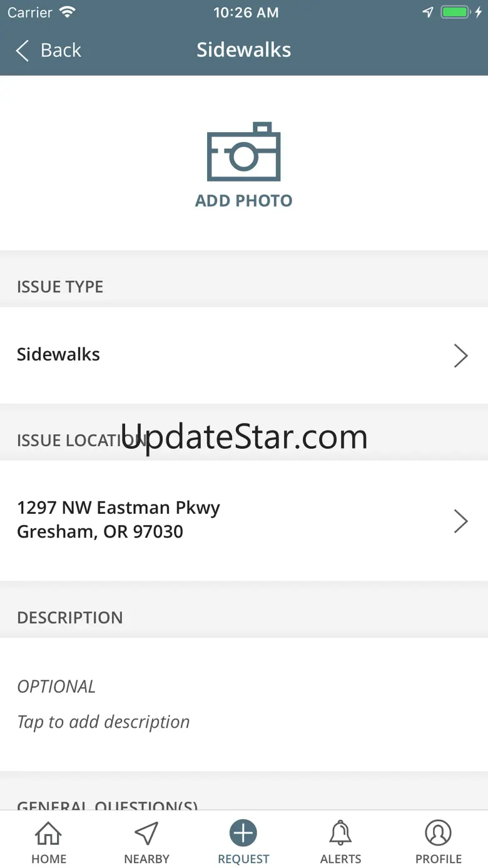Tap the camera icon to add photo

click(244, 151)
